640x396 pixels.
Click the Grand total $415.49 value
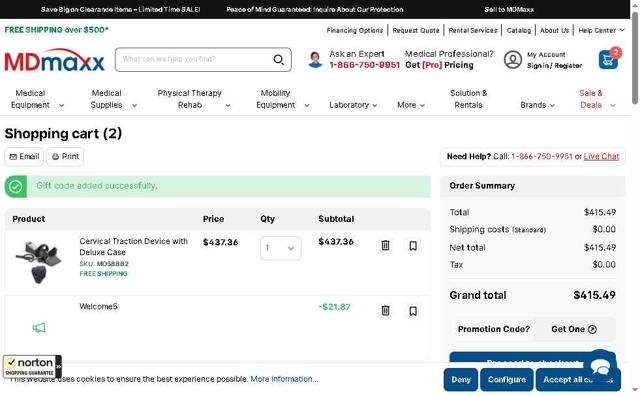coord(594,295)
